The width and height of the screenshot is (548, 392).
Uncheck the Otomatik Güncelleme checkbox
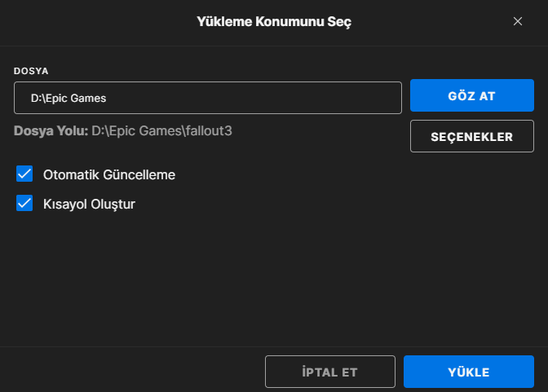pos(24,174)
